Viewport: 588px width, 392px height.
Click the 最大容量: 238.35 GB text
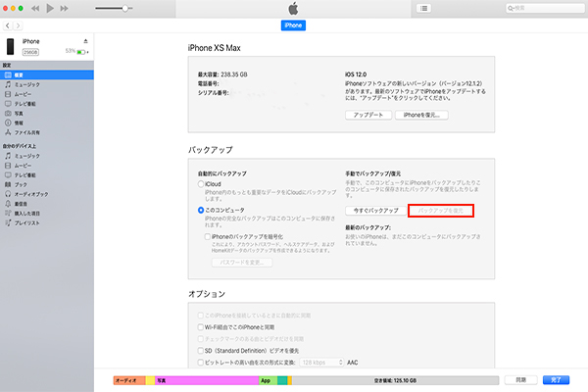tap(222, 74)
